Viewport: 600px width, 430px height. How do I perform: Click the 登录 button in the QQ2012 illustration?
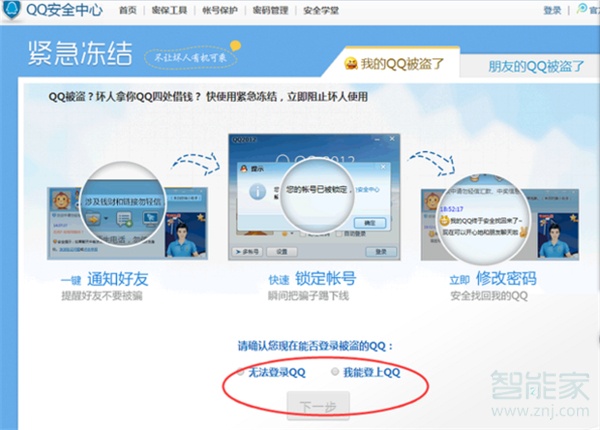pos(381,252)
